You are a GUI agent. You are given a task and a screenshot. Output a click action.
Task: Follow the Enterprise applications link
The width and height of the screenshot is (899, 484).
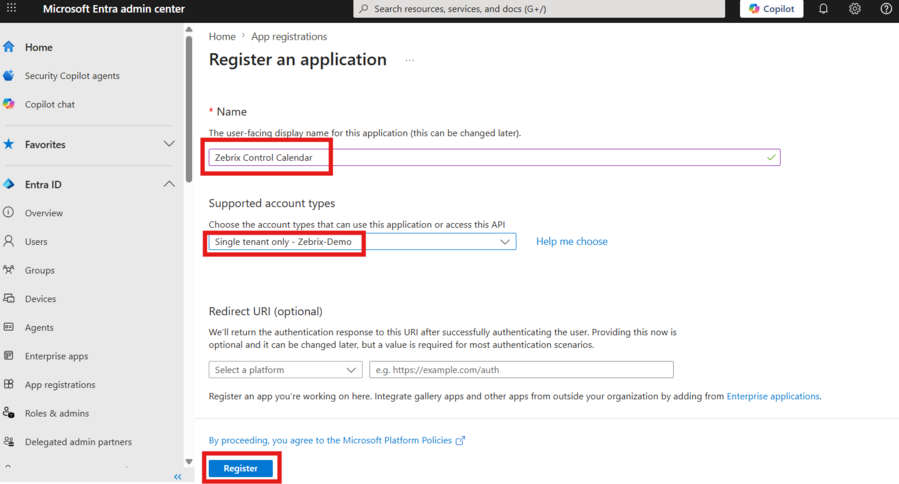click(773, 396)
